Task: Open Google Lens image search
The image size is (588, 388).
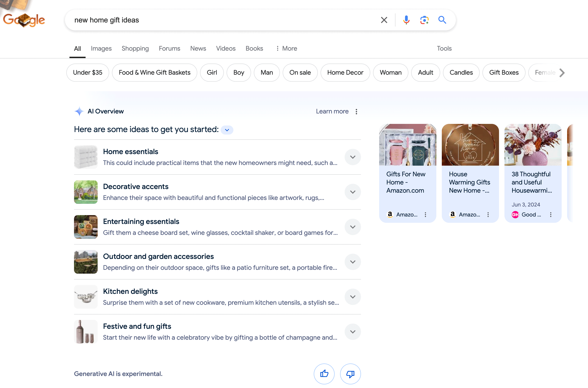Action: [x=424, y=20]
